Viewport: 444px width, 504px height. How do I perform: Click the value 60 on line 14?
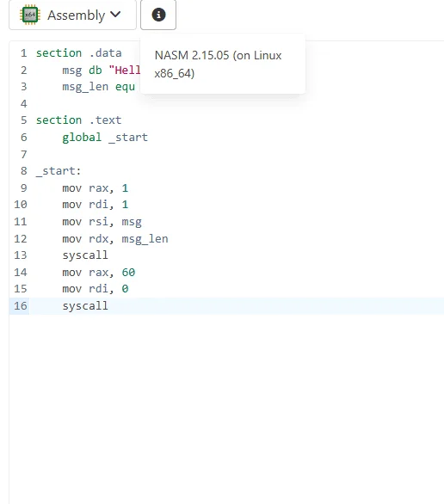coord(128,273)
